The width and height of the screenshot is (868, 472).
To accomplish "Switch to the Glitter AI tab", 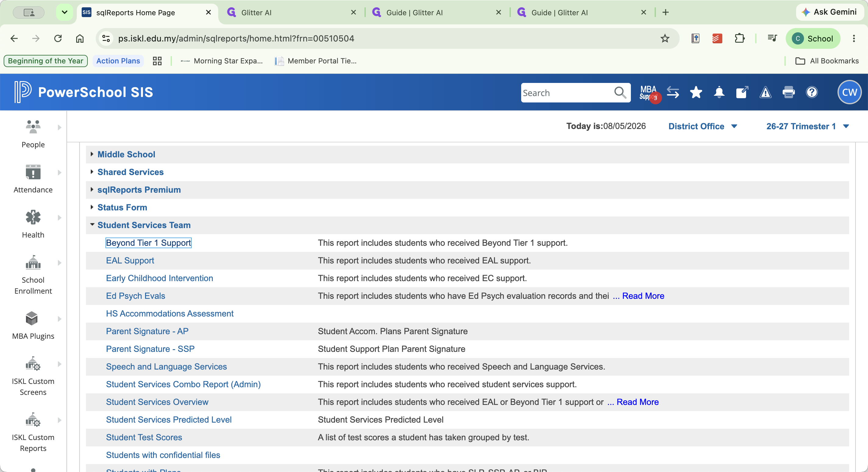I will pyautogui.click(x=291, y=13).
